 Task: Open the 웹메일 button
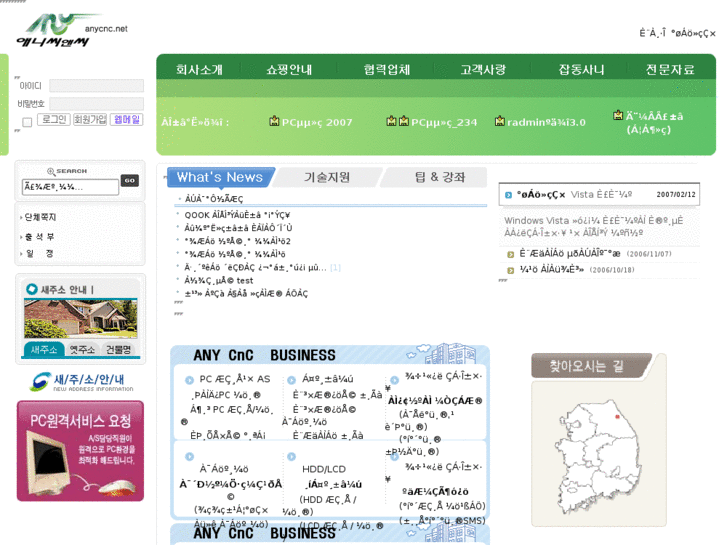(127, 120)
